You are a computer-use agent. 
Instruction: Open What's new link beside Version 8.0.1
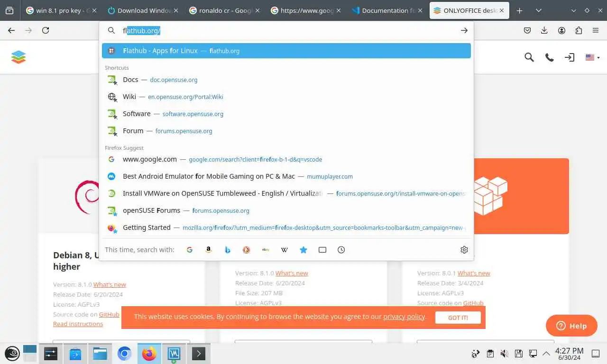tap(474, 273)
